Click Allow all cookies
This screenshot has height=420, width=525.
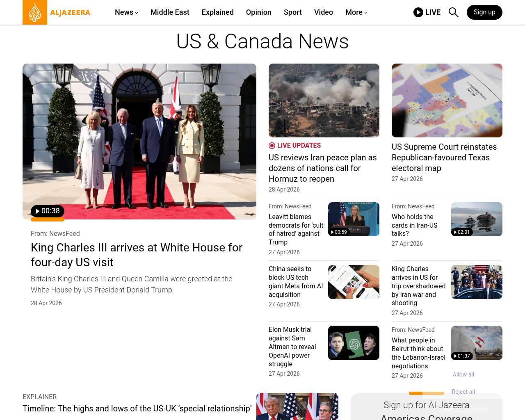click(463, 374)
